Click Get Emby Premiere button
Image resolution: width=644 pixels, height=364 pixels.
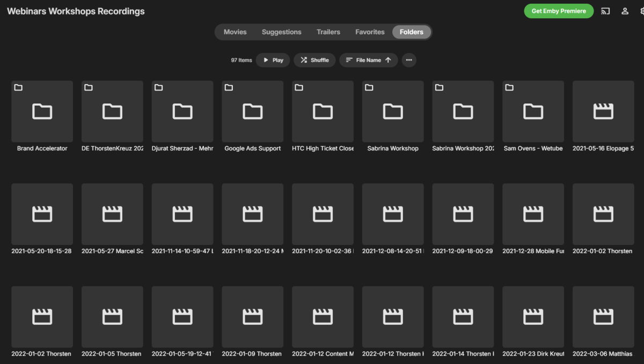tap(559, 11)
